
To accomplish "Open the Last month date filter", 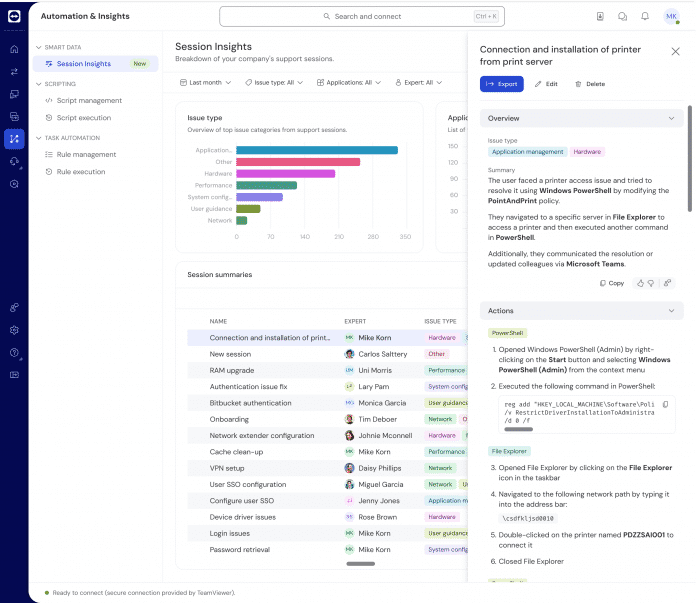I will (x=209, y=82).
